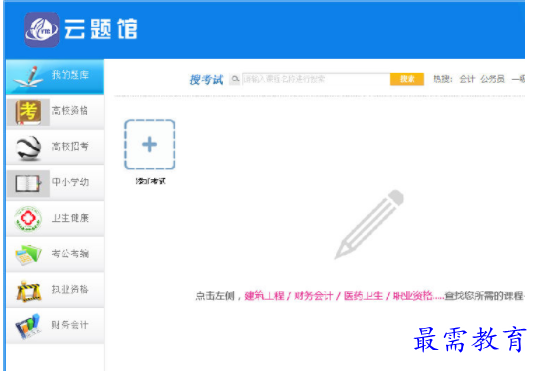Click the 热搜 label text
This screenshot has width=535, height=371.
pyautogui.click(x=443, y=79)
